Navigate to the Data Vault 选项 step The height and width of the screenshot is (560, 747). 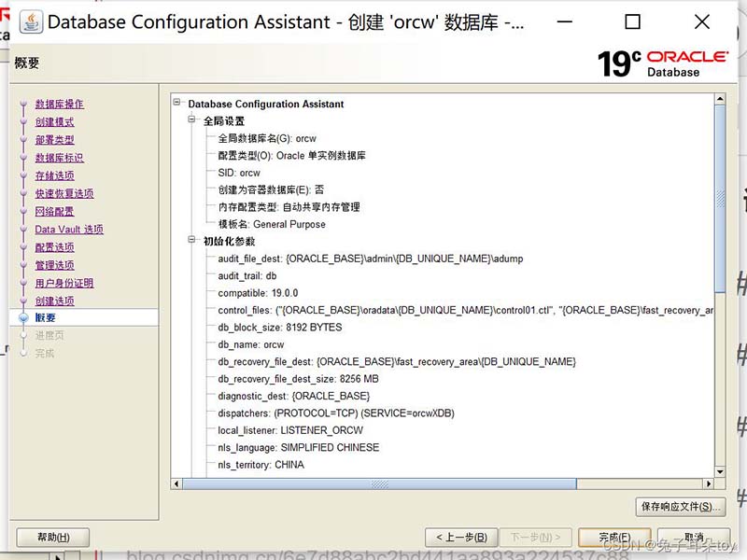[68, 230]
